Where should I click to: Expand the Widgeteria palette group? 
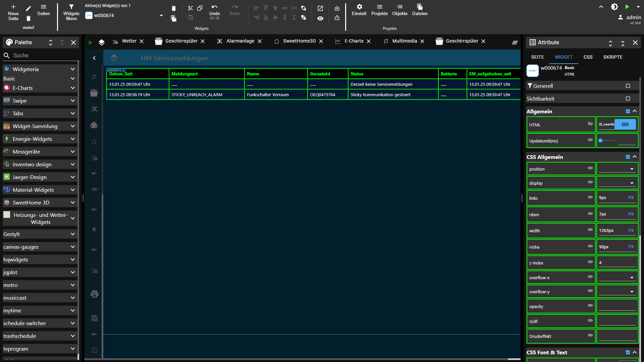[x=40, y=69]
